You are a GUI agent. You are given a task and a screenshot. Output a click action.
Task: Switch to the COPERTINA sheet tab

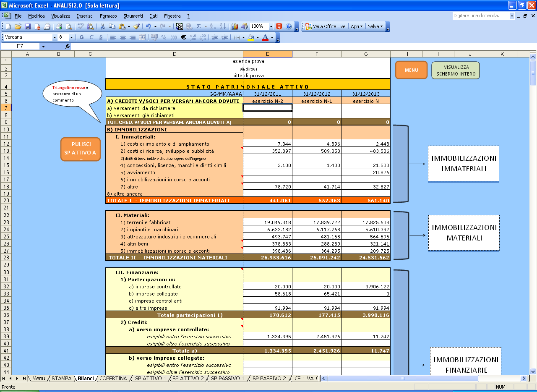113,379
